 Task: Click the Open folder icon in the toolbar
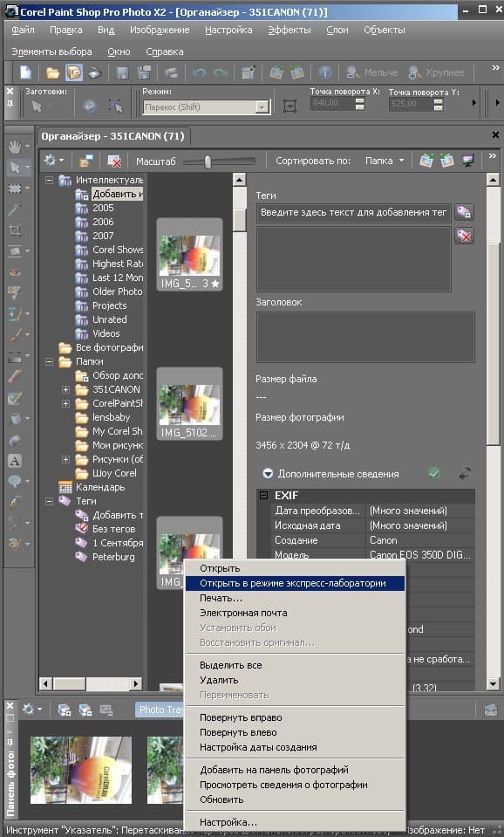(52, 72)
